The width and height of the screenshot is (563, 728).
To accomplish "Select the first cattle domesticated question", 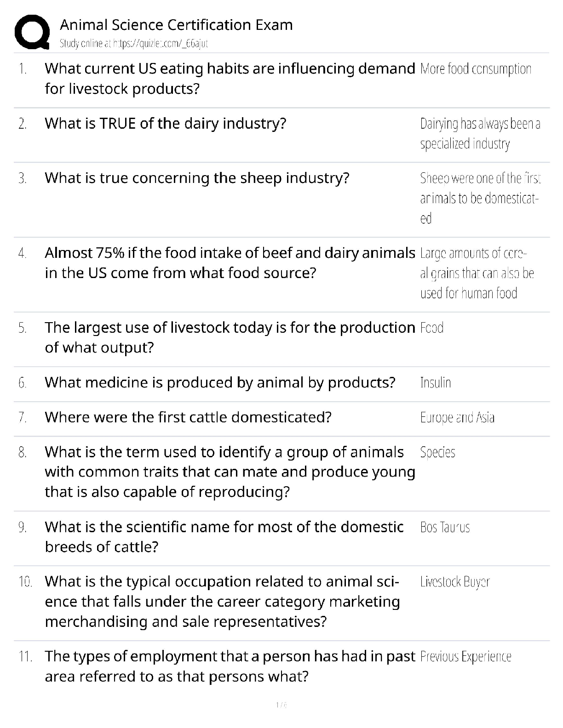I will pyautogui.click(x=188, y=417).
